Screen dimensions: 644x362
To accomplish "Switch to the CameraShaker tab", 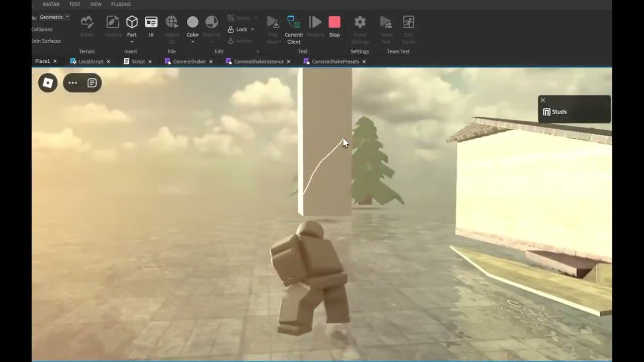I will pyautogui.click(x=190, y=62).
